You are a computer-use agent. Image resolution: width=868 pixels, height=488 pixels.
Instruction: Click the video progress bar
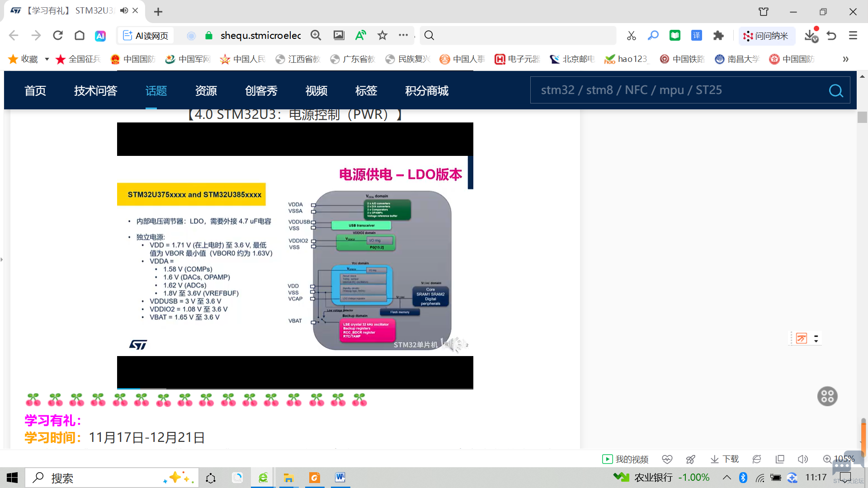295,388
